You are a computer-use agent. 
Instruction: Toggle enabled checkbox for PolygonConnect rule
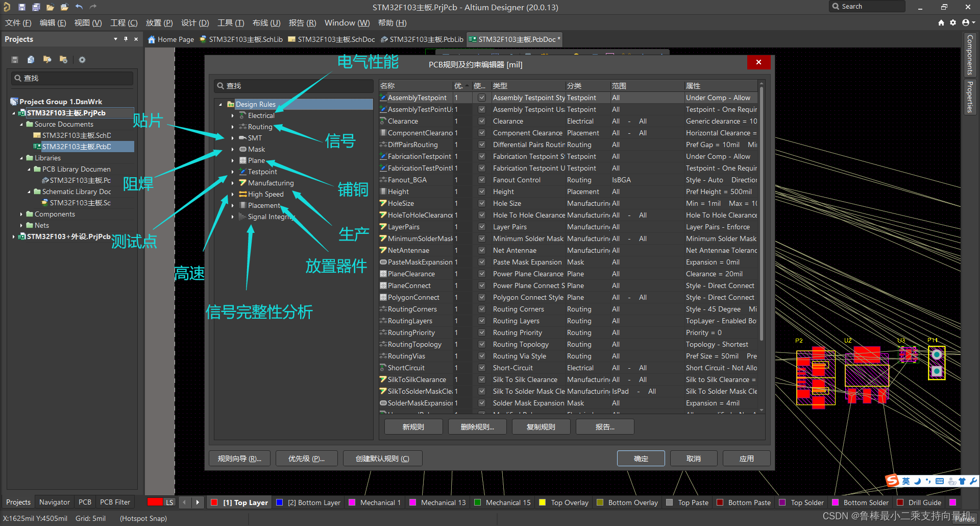(481, 297)
